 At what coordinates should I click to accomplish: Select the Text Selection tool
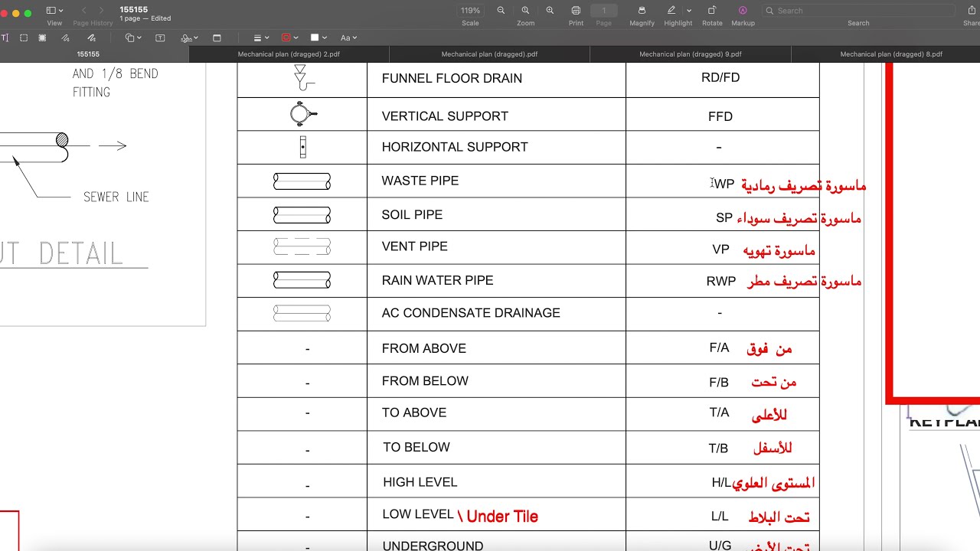5,37
